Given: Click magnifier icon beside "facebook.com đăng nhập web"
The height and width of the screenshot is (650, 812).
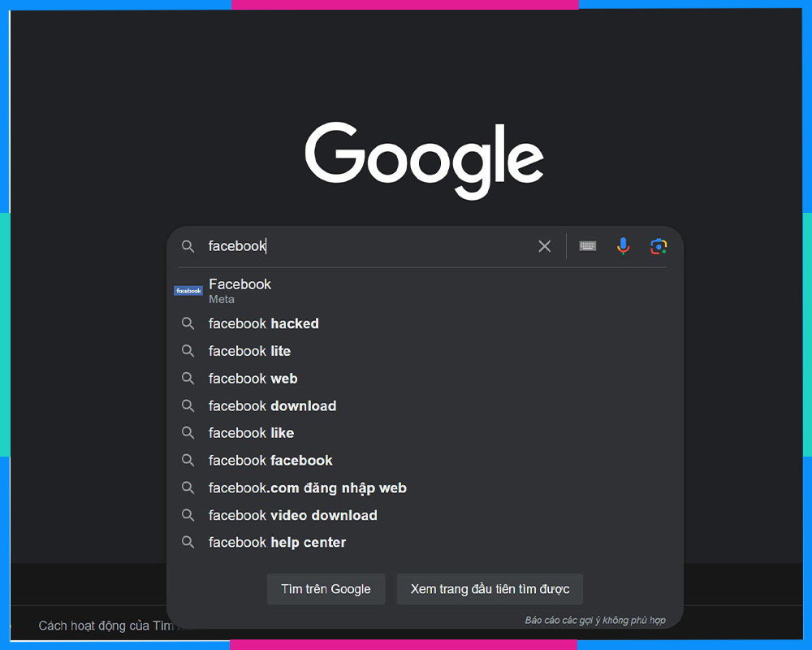Looking at the screenshot, I should [188, 487].
